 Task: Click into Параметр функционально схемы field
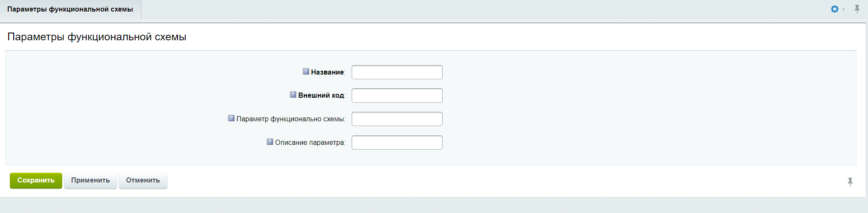click(x=397, y=119)
